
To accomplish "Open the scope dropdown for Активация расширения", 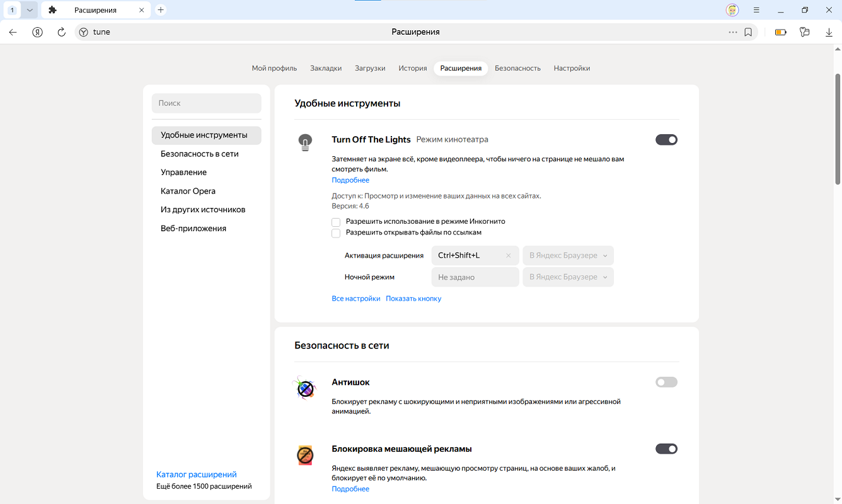I will (x=568, y=256).
